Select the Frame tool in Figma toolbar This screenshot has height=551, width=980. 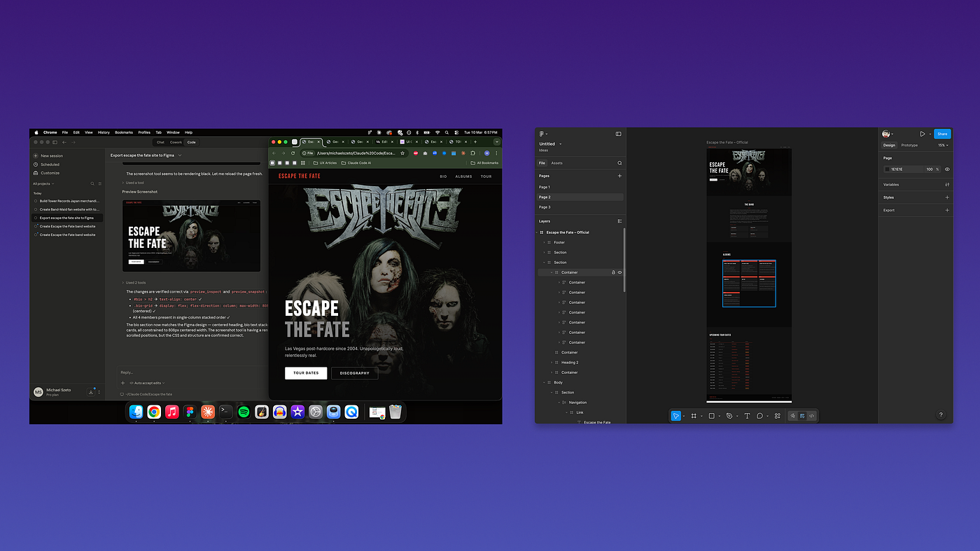694,416
